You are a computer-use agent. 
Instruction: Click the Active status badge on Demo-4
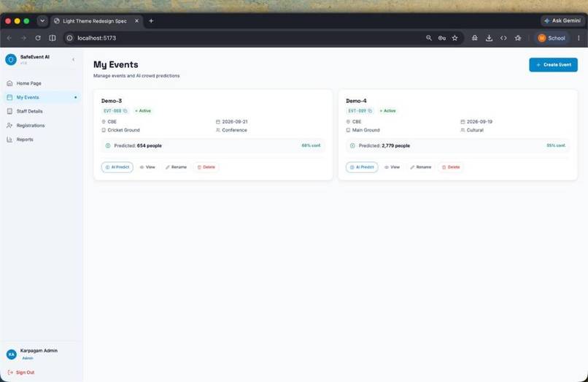(x=388, y=111)
